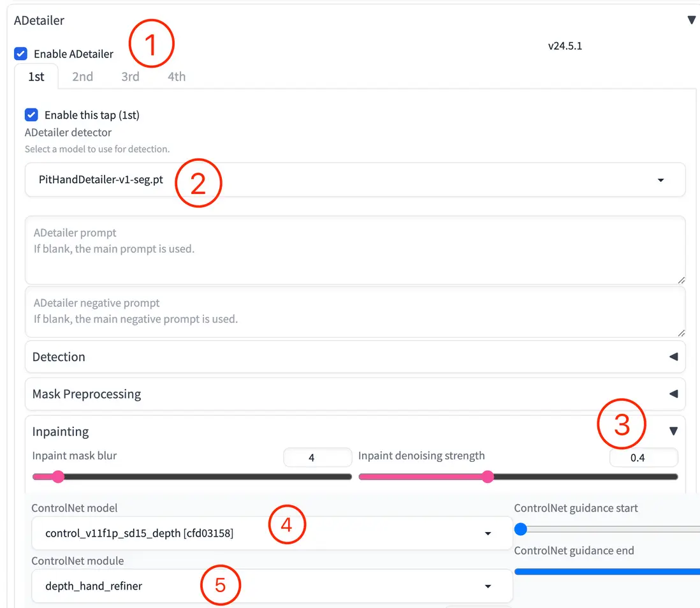Click the Inpaint mask blur value field showing 4
700x608 pixels.
[x=317, y=457]
